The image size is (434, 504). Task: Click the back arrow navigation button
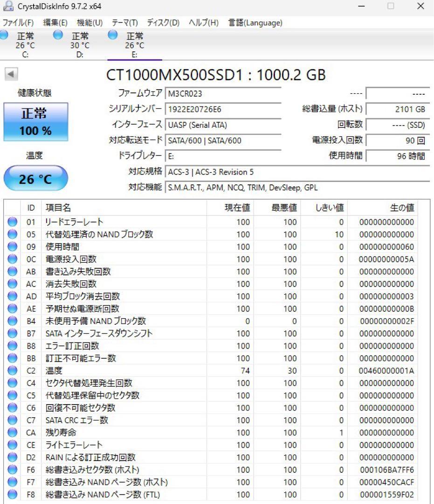[x=10, y=74]
